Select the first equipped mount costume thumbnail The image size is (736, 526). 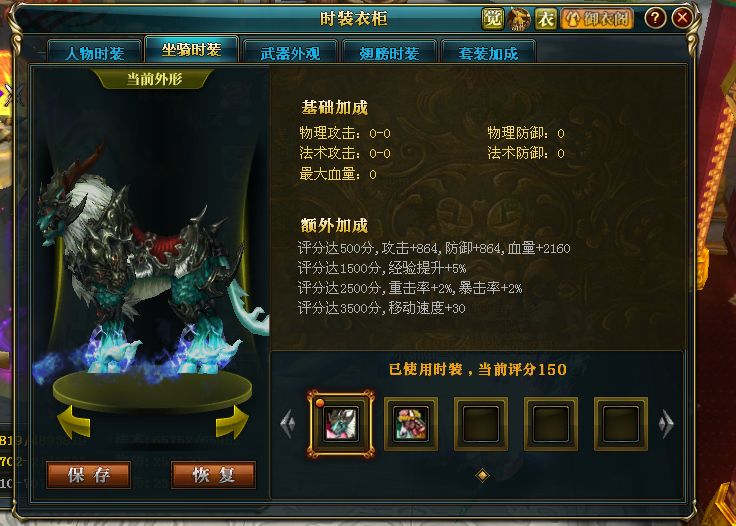coord(341,424)
